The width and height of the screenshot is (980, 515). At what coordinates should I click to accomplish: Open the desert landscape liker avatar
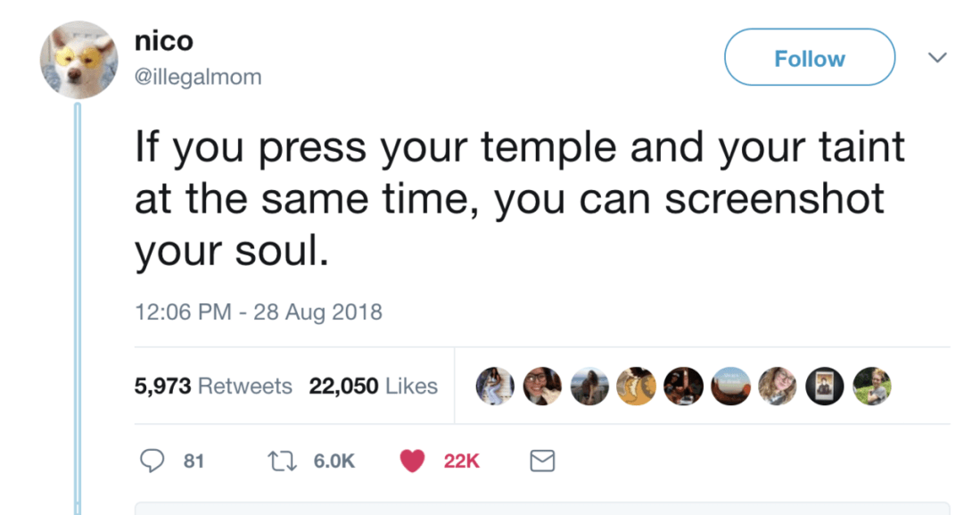click(x=730, y=386)
